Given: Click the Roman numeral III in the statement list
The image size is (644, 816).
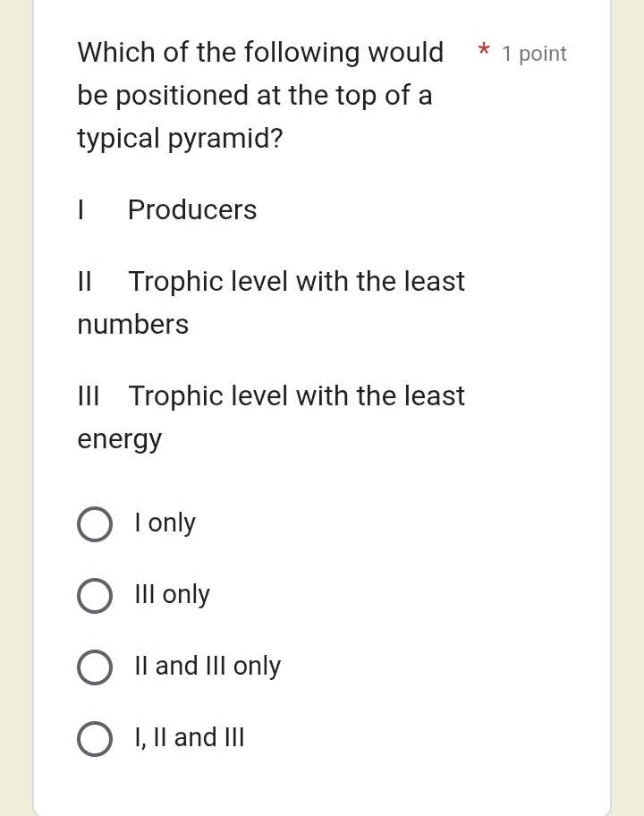Looking at the screenshot, I should [x=89, y=396].
